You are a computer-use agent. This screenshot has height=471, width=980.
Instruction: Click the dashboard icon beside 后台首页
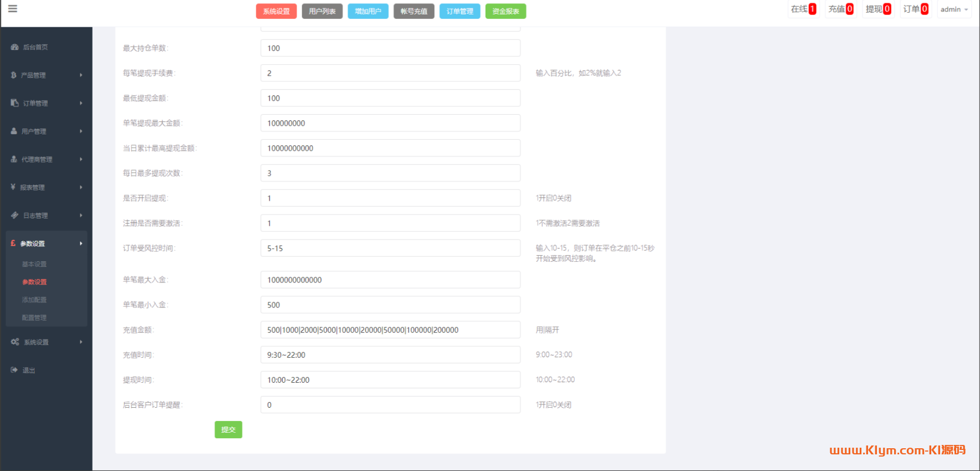point(15,47)
